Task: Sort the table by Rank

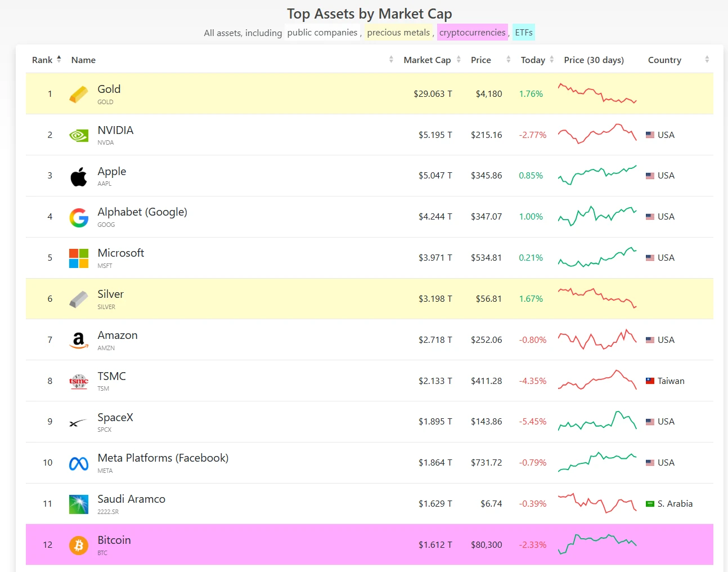Action: [x=46, y=60]
